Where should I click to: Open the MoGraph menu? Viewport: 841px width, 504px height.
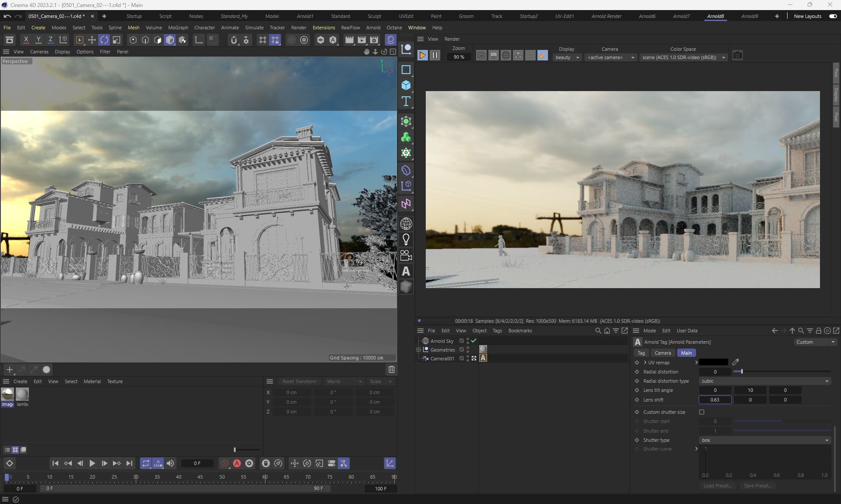pos(178,28)
